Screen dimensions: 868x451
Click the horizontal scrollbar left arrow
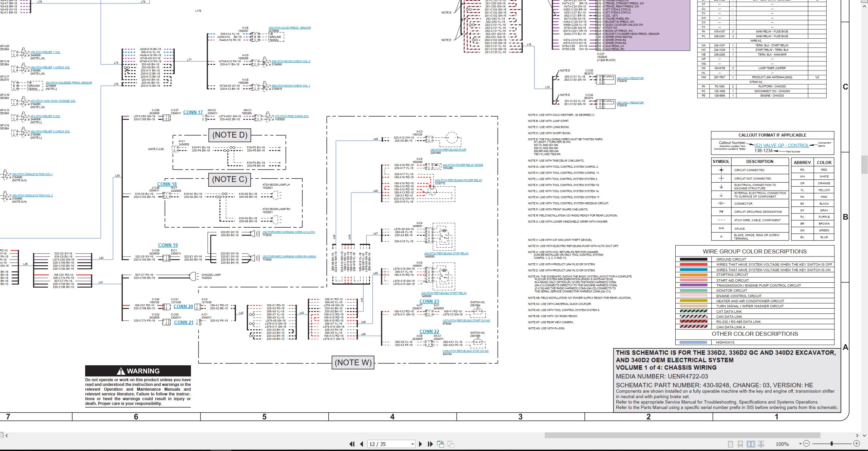[6, 435]
